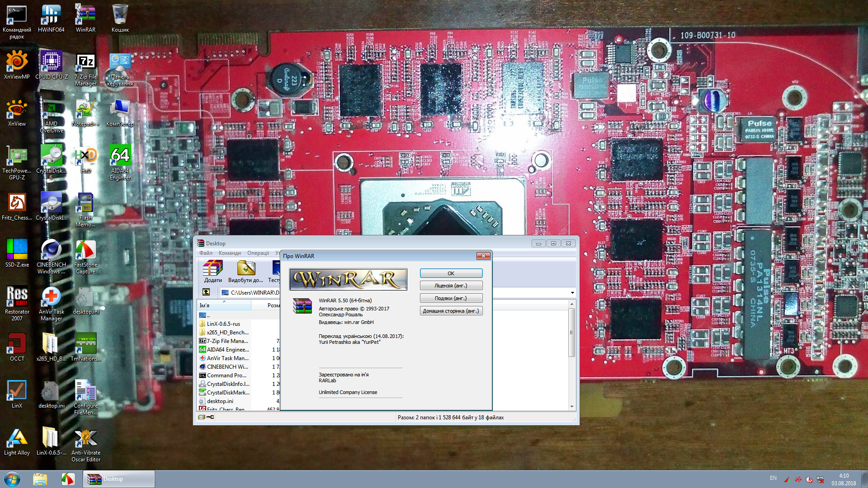Click the Додати (Add) toolbar icon
The image size is (868, 488).
point(212,271)
